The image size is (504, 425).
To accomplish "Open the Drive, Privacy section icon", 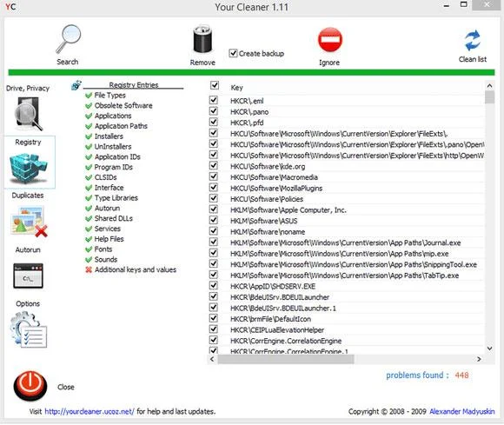I will [x=28, y=114].
